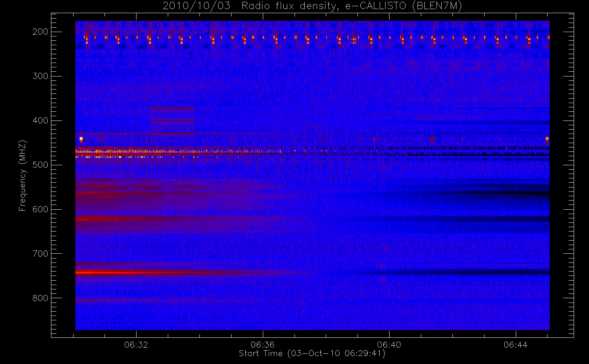Click the 700 frequency tick label
Viewport: 589px width, 364px height.
tap(40, 254)
